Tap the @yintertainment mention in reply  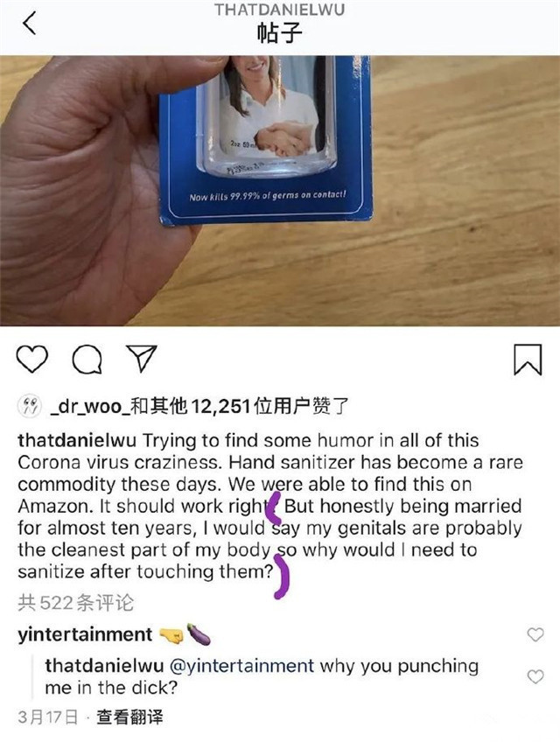tap(241, 666)
